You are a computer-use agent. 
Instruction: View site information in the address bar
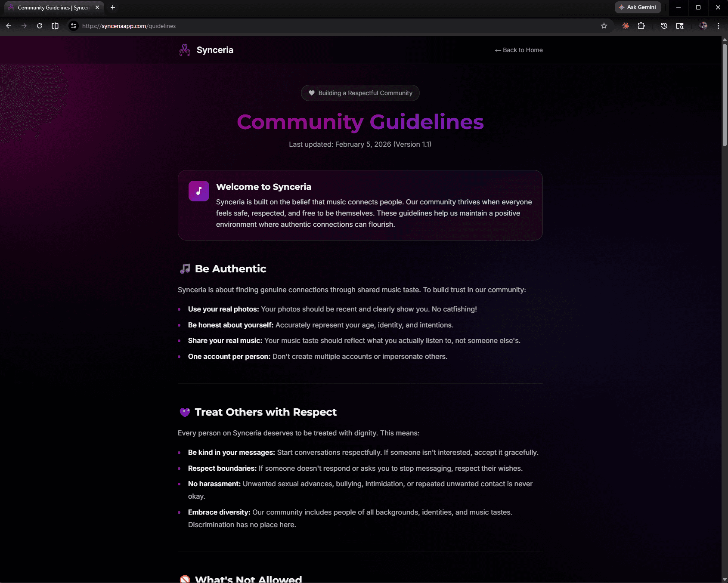(x=73, y=26)
